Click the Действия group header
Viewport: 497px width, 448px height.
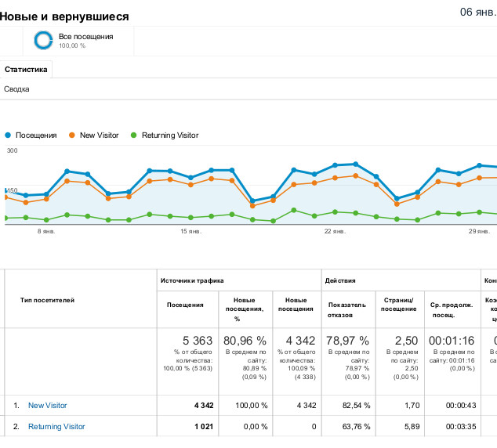[340, 280]
